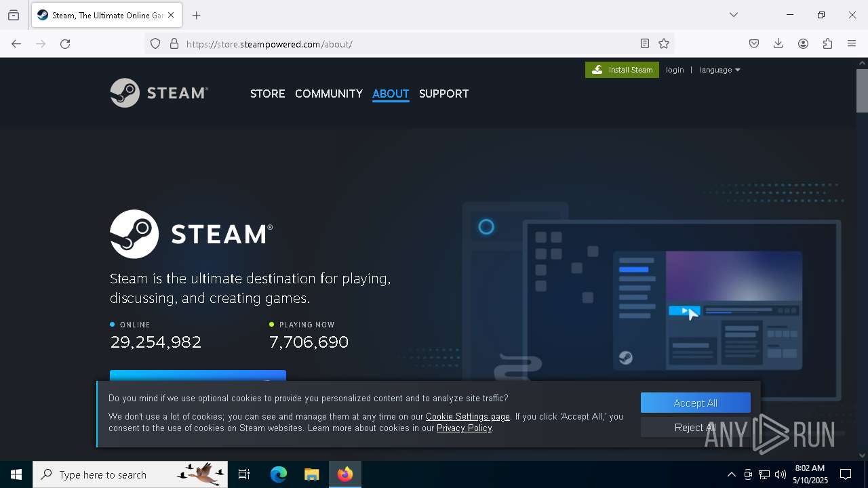Click the large STEAM logo on the hero section

point(191,234)
